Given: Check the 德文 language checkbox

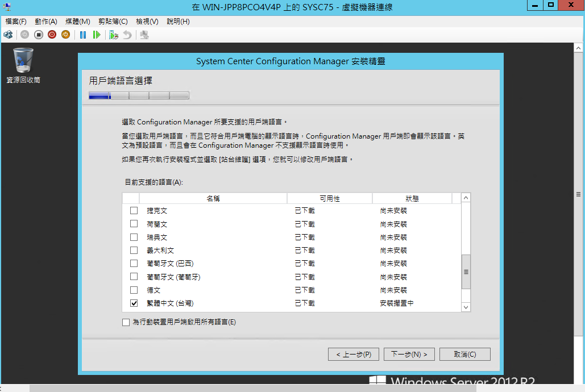Looking at the screenshot, I should [134, 290].
